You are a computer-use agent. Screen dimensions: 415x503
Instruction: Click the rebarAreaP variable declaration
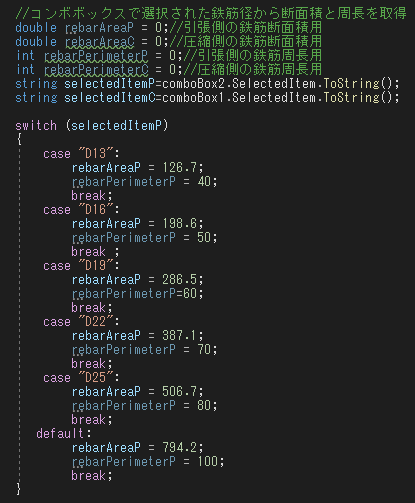[x=99, y=28]
